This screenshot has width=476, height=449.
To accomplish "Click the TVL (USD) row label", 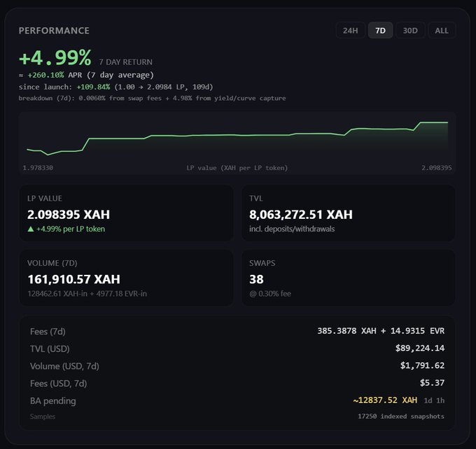I will tap(50, 349).
